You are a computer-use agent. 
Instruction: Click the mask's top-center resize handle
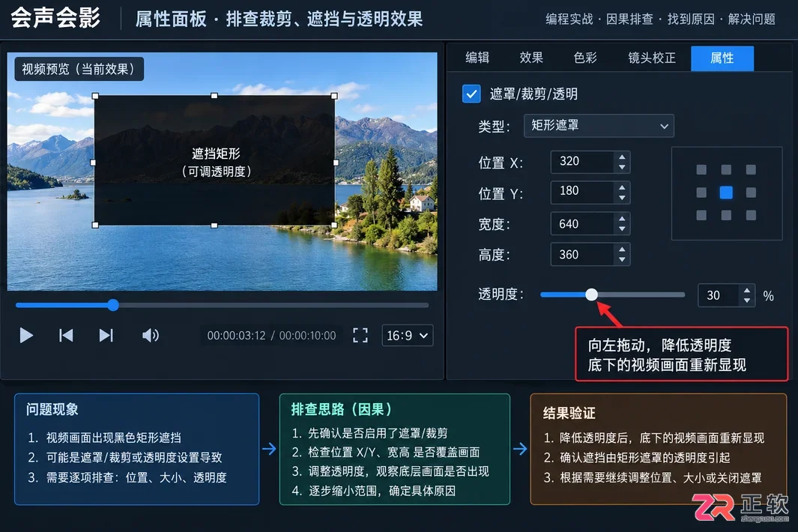point(214,96)
